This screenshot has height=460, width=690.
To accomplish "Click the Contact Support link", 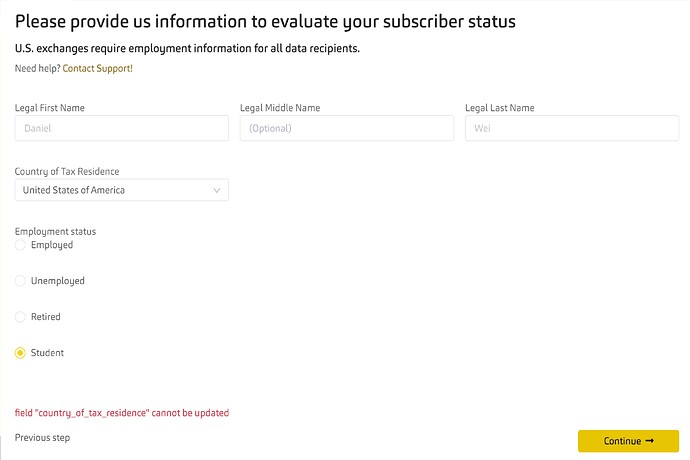I will pos(97,68).
